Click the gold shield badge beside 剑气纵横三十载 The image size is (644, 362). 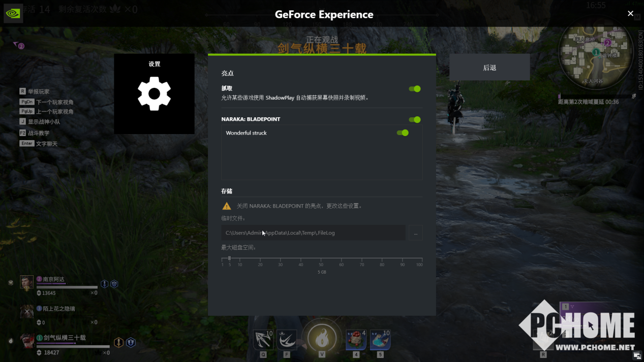(118, 343)
